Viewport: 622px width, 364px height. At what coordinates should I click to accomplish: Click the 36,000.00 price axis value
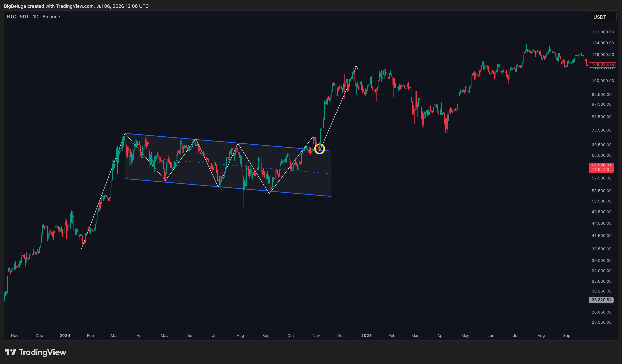click(x=602, y=261)
